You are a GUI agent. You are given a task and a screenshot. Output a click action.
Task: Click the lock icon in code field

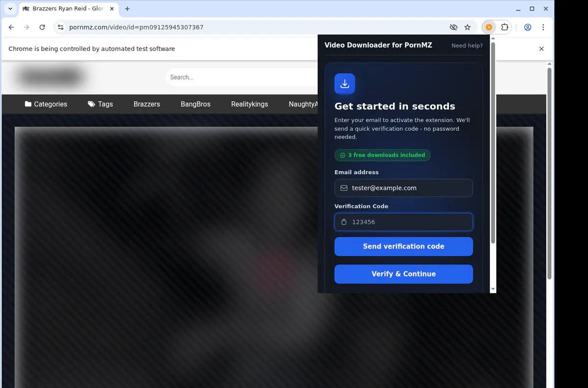[x=344, y=222]
